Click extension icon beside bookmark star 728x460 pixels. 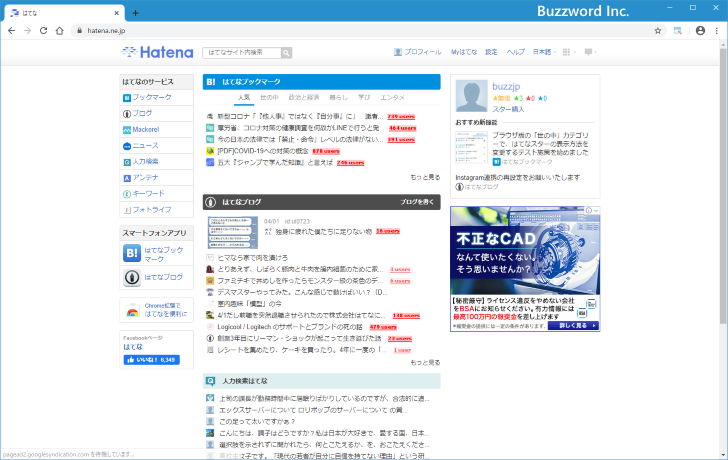click(x=678, y=31)
